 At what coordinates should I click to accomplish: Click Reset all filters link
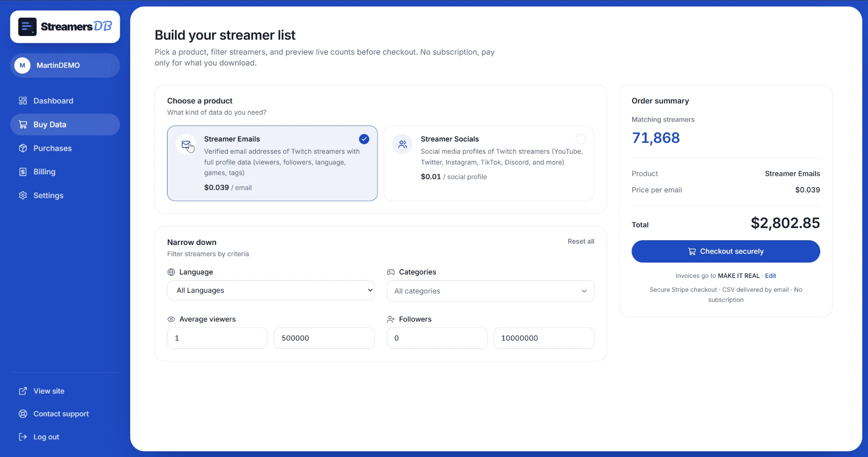click(581, 242)
